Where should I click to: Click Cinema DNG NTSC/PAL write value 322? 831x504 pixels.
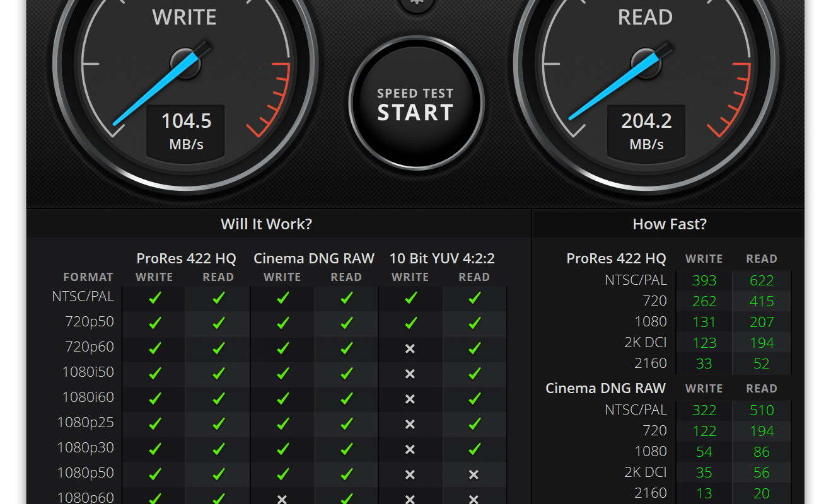point(704,411)
